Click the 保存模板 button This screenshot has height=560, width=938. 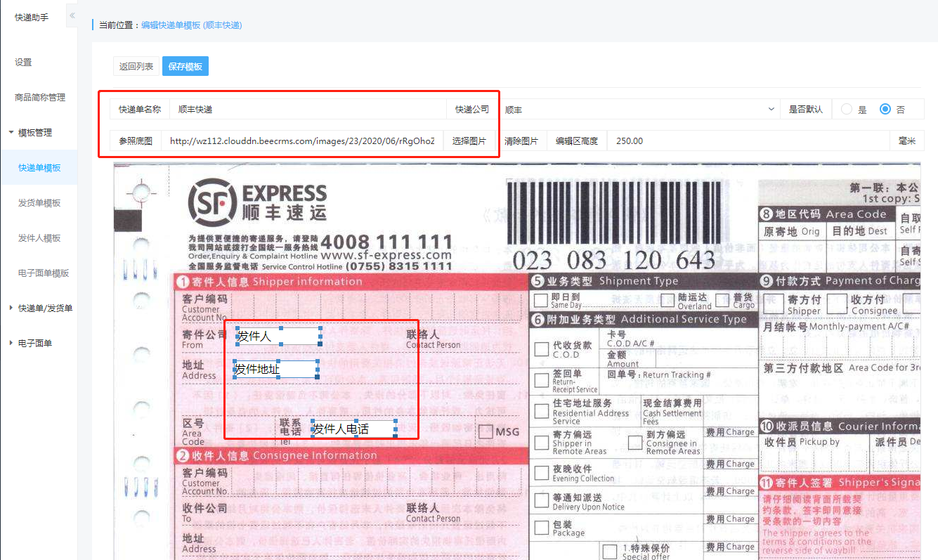click(185, 67)
